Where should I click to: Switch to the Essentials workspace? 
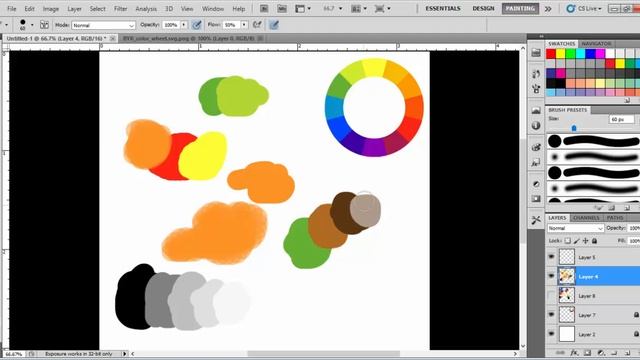[x=443, y=9]
